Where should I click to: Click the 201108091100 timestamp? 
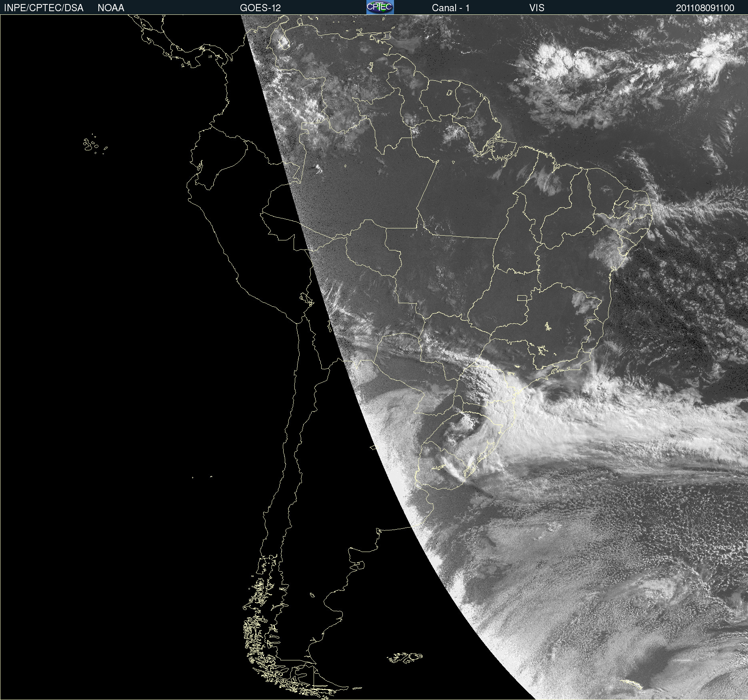pyautogui.click(x=705, y=8)
